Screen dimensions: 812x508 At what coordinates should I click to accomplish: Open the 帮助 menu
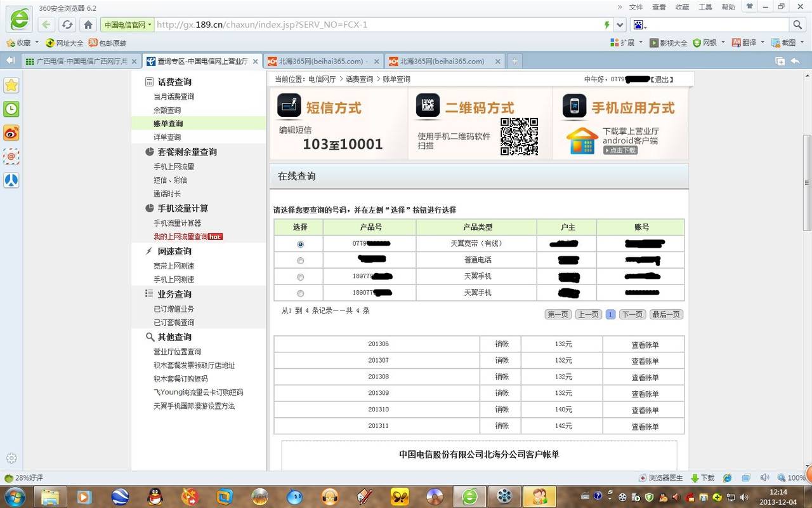click(x=728, y=7)
